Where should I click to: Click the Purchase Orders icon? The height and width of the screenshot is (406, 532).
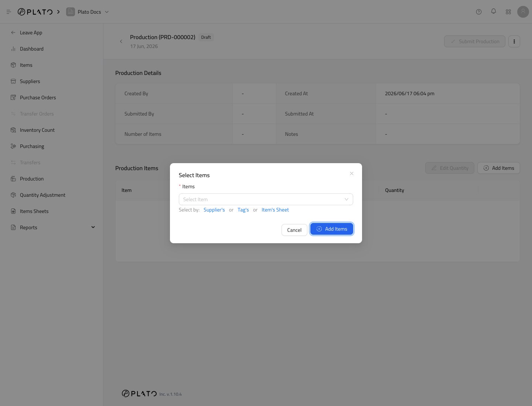coord(13,97)
